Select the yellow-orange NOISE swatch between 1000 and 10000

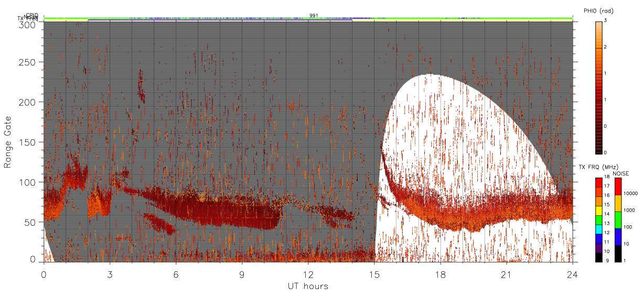(x=618, y=202)
